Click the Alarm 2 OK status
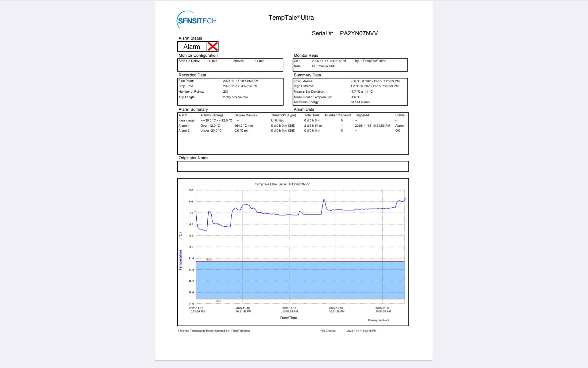 [398, 131]
